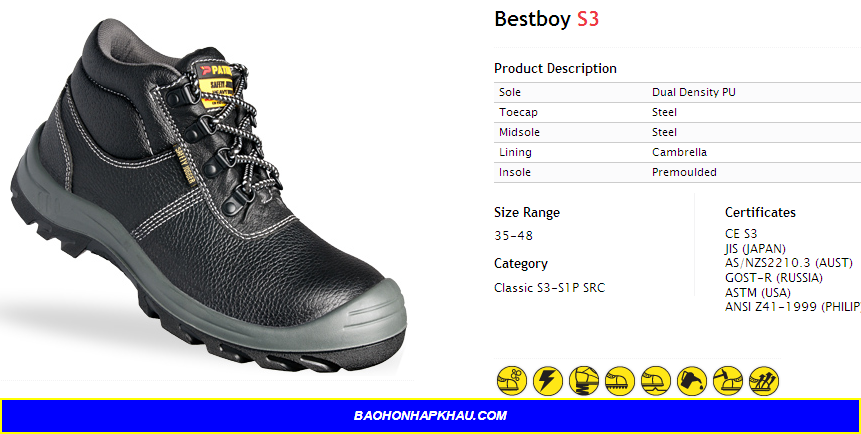Click the breathable upper arrows icon
861x434 pixels.
764,381
